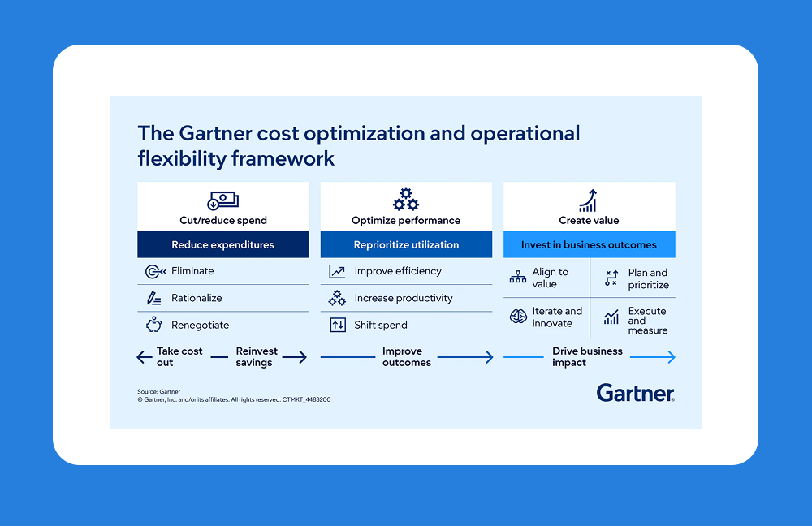Click the Iterate and innovate text
Screen dimensions: 812x526
(557, 317)
